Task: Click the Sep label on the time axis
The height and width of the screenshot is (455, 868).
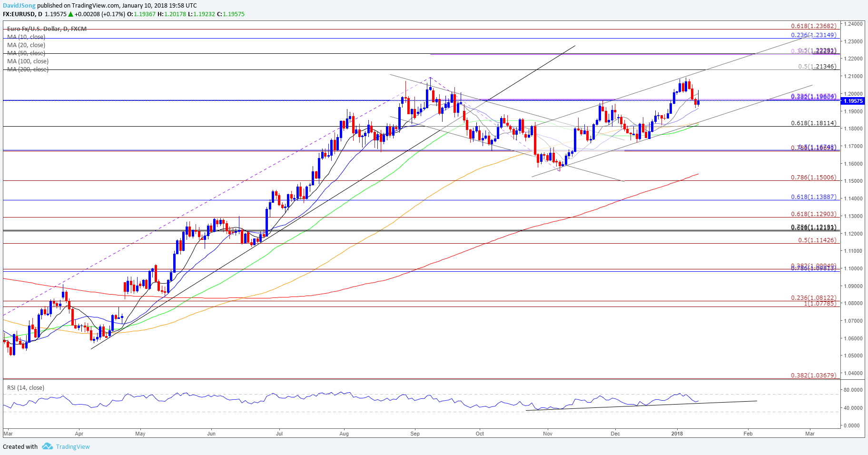Action: [x=415, y=434]
